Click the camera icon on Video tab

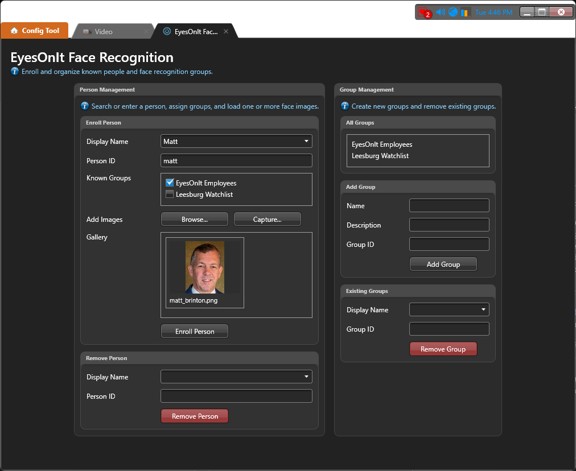pyautogui.click(x=86, y=32)
